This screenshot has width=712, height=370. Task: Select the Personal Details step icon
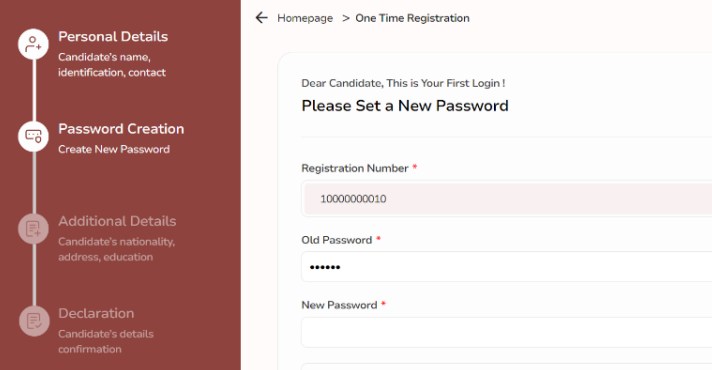pos(33,44)
